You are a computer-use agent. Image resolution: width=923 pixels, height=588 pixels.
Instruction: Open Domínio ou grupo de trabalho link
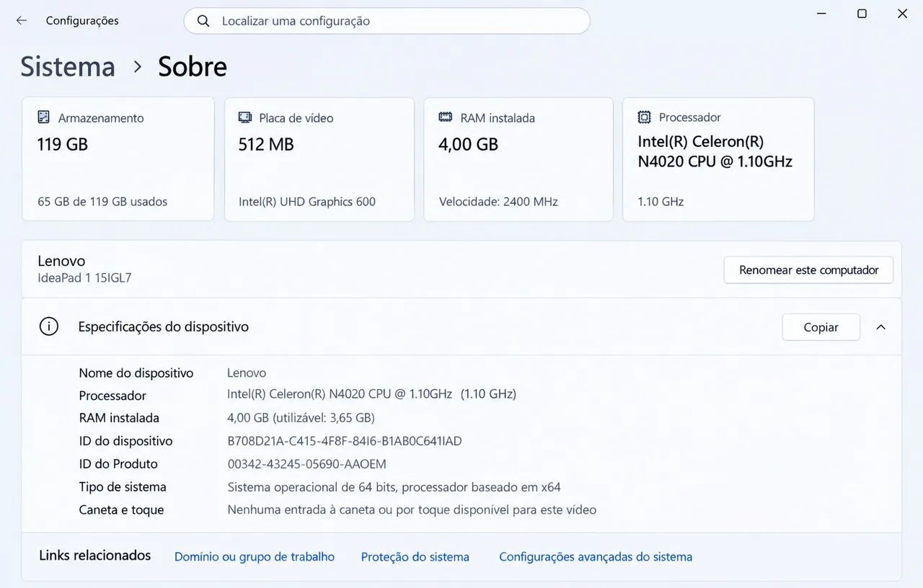255,556
